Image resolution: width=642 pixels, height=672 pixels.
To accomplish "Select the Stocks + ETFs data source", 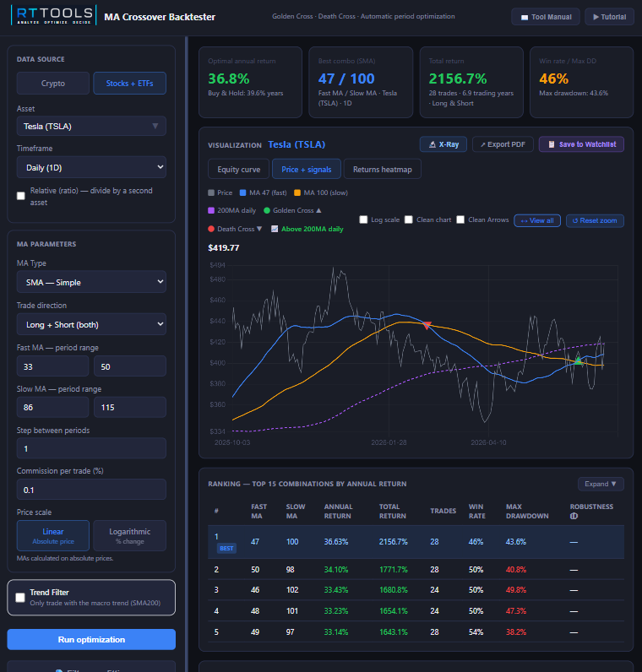I will click(129, 83).
